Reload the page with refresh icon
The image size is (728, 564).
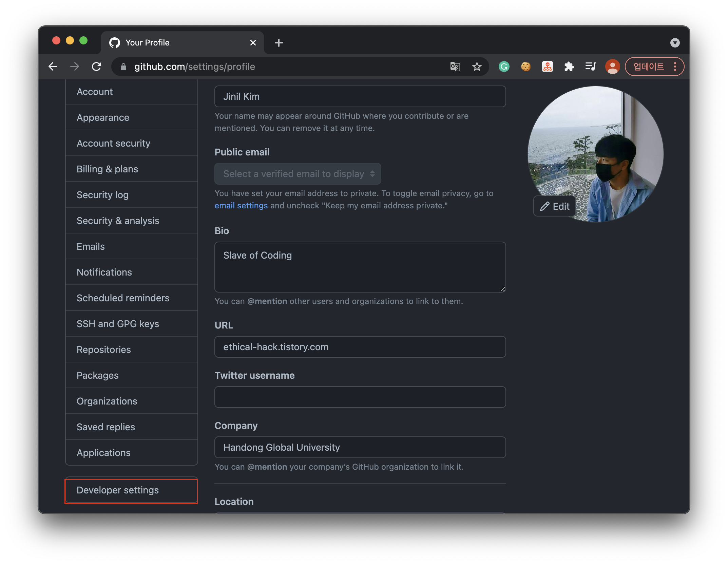point(97,67)
